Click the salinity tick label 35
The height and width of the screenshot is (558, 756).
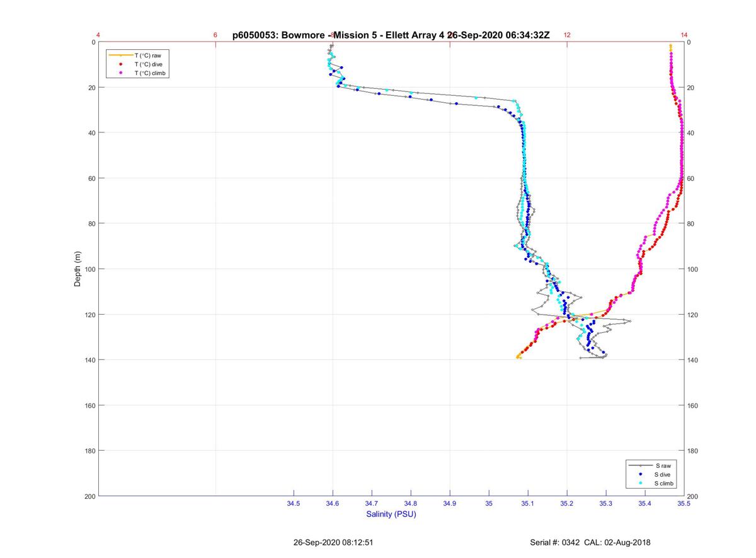click(x=489, y=503)
